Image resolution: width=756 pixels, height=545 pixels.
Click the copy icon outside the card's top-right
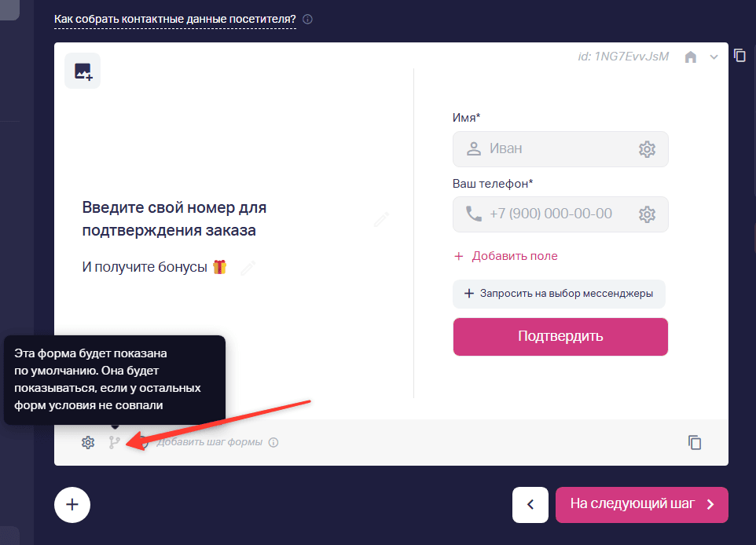[x=739, y=56]
